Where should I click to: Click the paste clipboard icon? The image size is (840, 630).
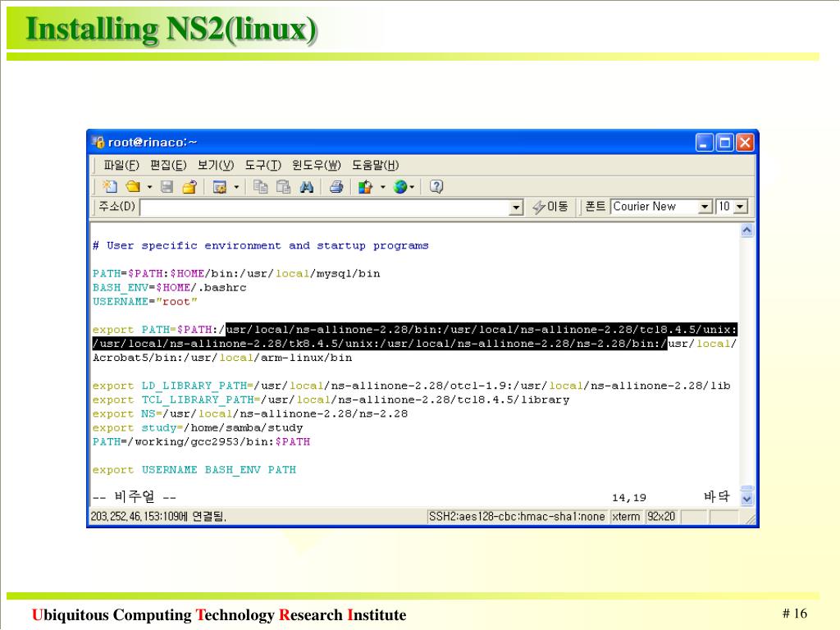(x=283, y=187)
